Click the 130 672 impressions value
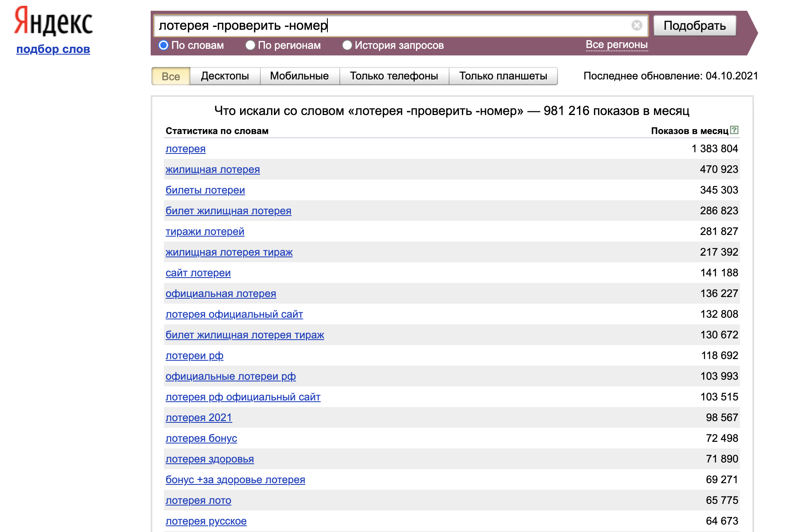793x532 pixels. coord(719,335)
